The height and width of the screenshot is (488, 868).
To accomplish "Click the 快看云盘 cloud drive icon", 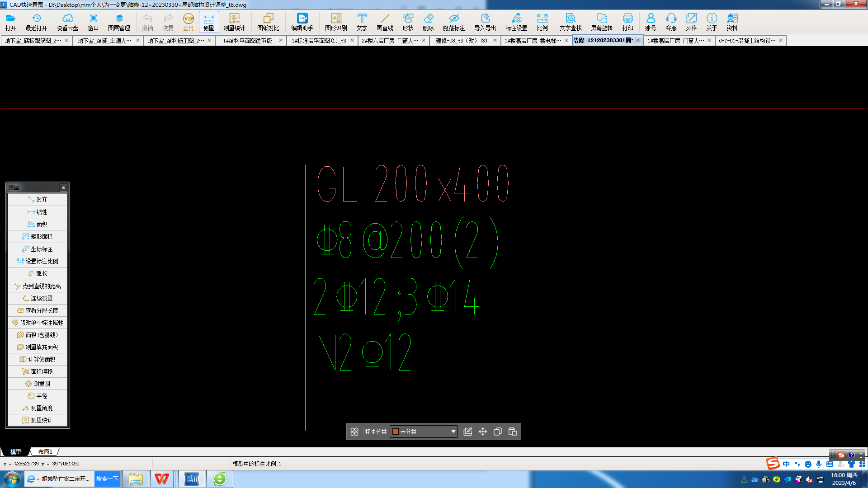I will tap(67, 22).
